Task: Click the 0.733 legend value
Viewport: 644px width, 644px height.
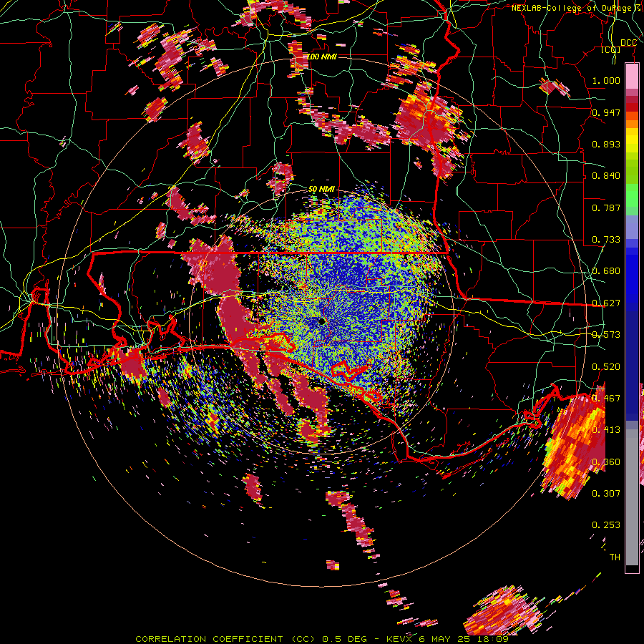Action: 606,240
